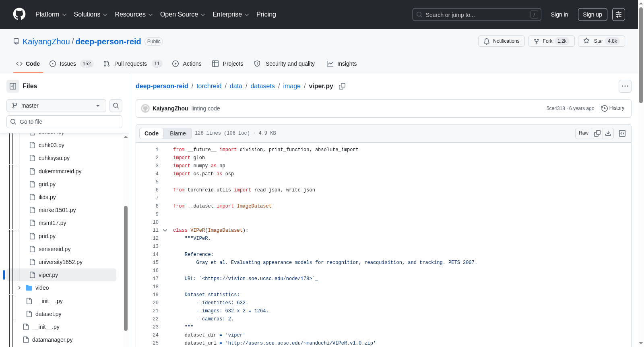This screenshot has width=644, height=347.
Task: Open the header settings menu icon
Action: click(619, 15)
